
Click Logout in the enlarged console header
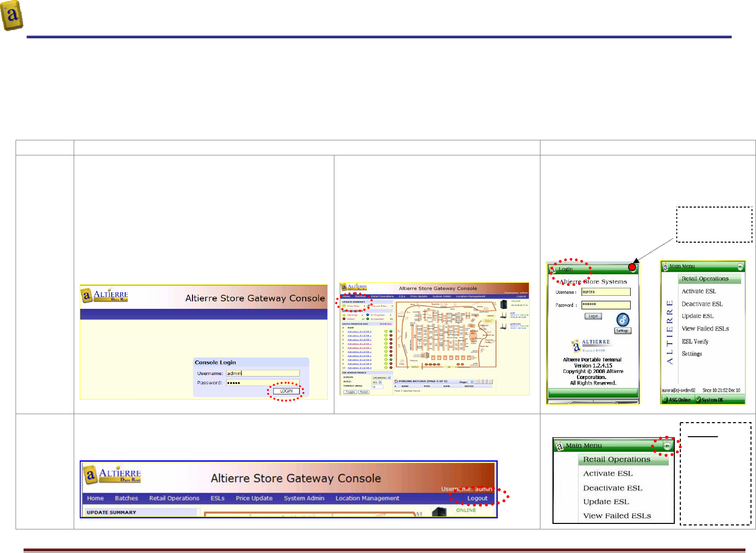point(477,498)
